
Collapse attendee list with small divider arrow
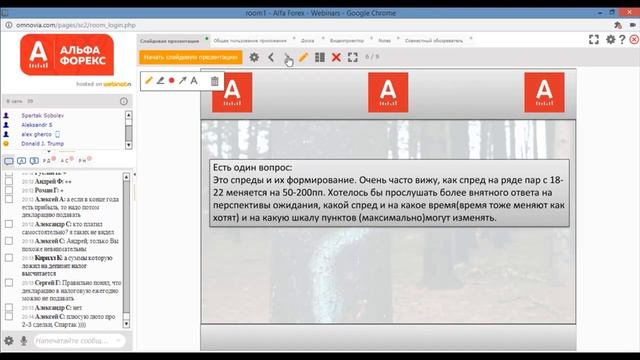(49, 151)
